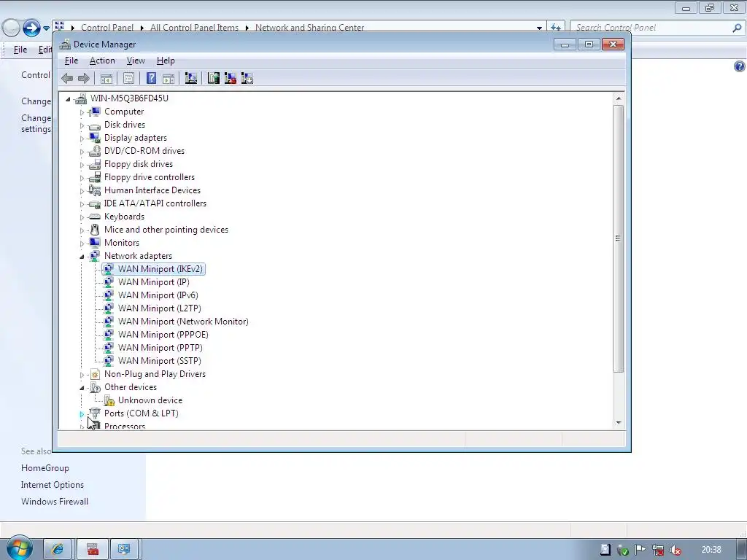Click the Mice and other pointing devices icon
Image resolution: width=747 pixels, height=560 pixels.
pyautogui.click(x=95, y=230)
